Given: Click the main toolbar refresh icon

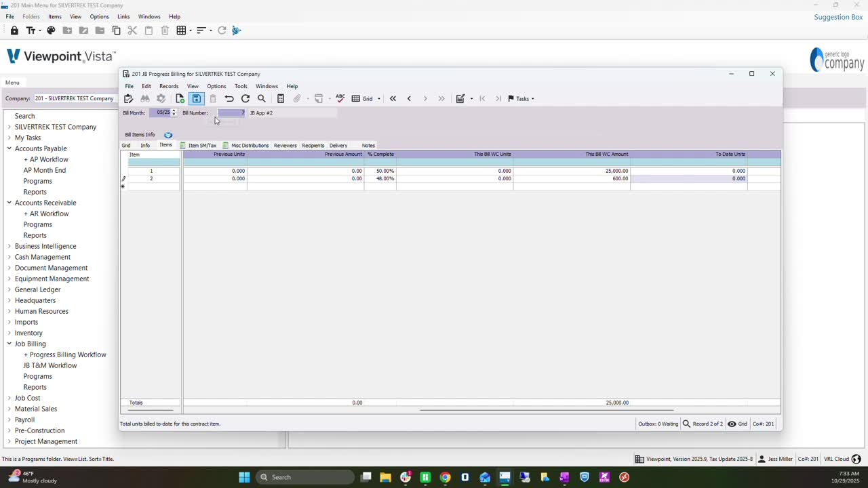Looking at the screenshot, I should point(222,30).
